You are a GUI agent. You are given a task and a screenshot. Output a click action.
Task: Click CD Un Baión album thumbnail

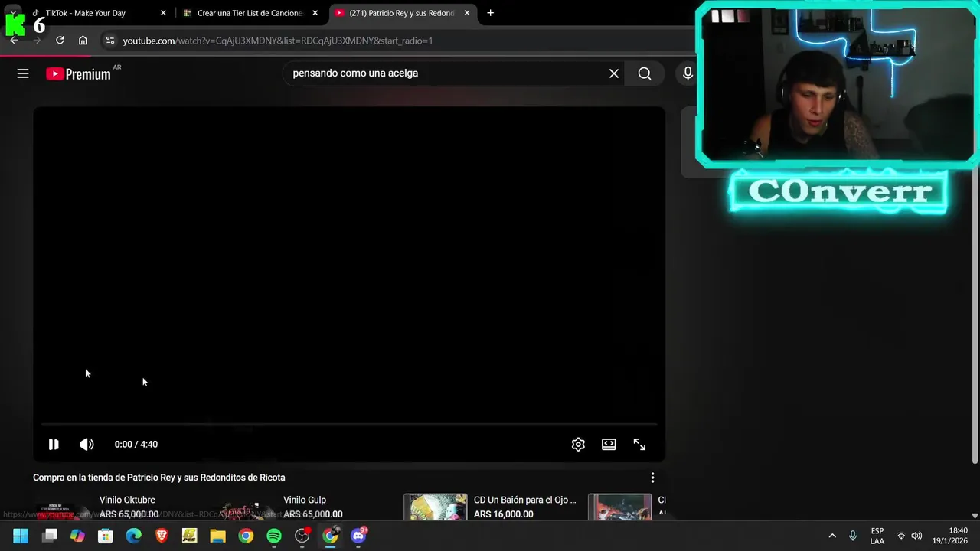[436, 507]
